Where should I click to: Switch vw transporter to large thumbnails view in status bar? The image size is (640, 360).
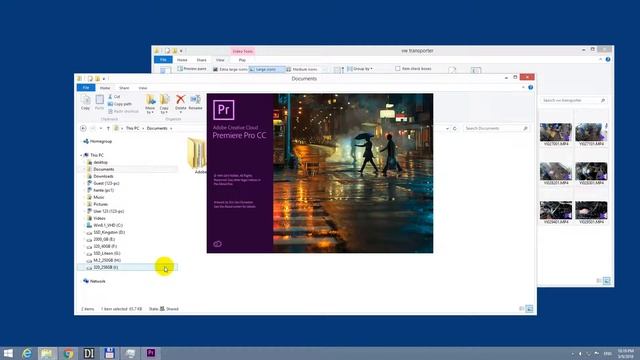pyautogui.click(x=607, y=280)
